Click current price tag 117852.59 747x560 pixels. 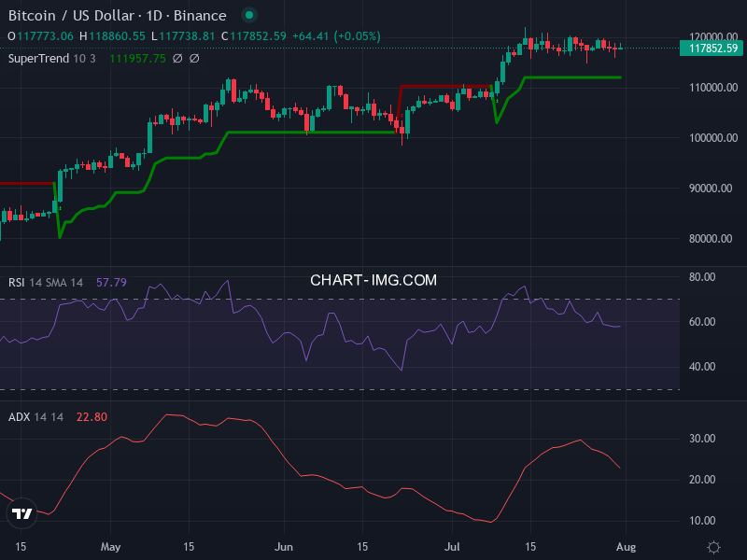(712, 49)
